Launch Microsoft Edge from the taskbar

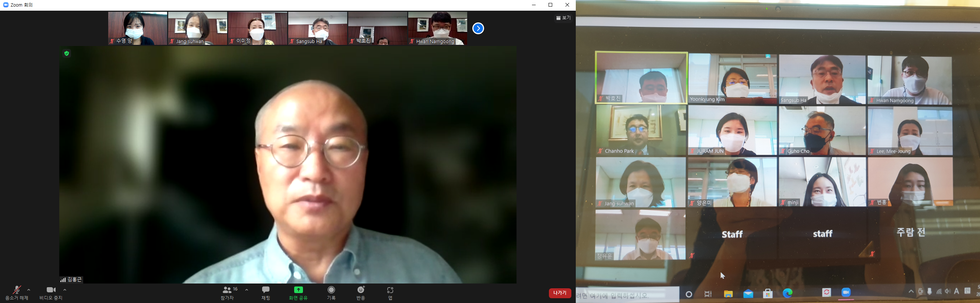(x=787, y=293)
